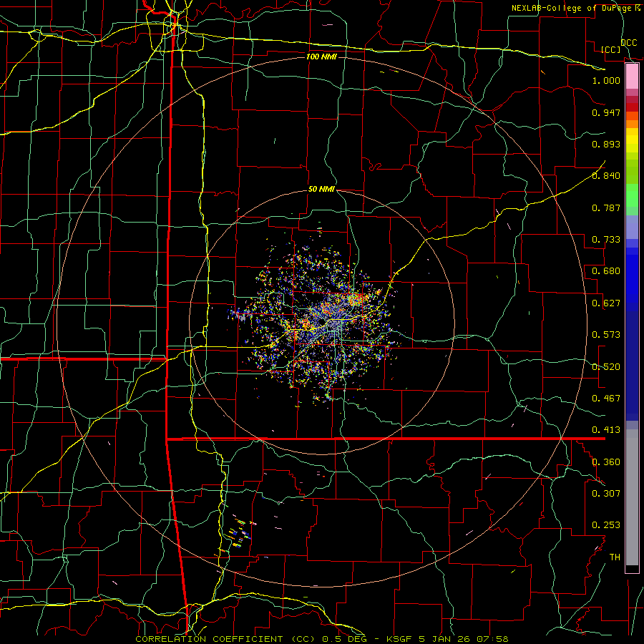Click the 0.840 legend value
The width and height of the screenshot is (644, 644).
[606, 176]
